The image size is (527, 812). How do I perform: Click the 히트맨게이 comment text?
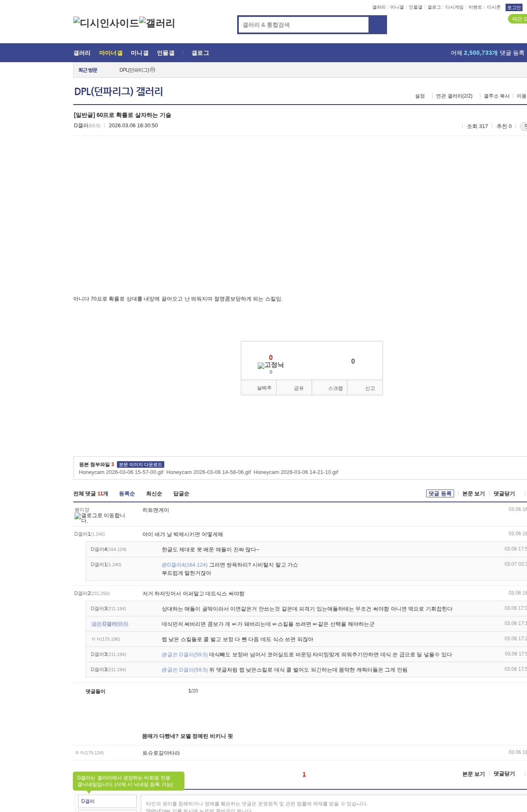click(x=156, y=510)
